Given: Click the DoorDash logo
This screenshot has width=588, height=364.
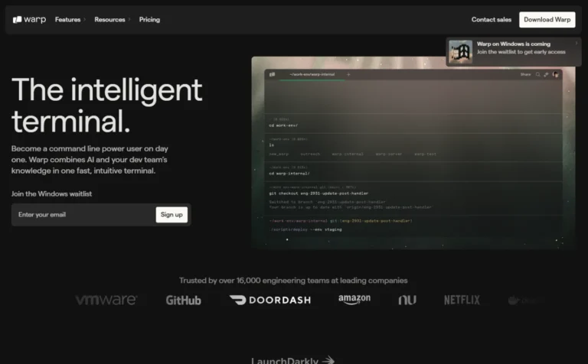Looking at the screenshot, I should pos(270,300).
